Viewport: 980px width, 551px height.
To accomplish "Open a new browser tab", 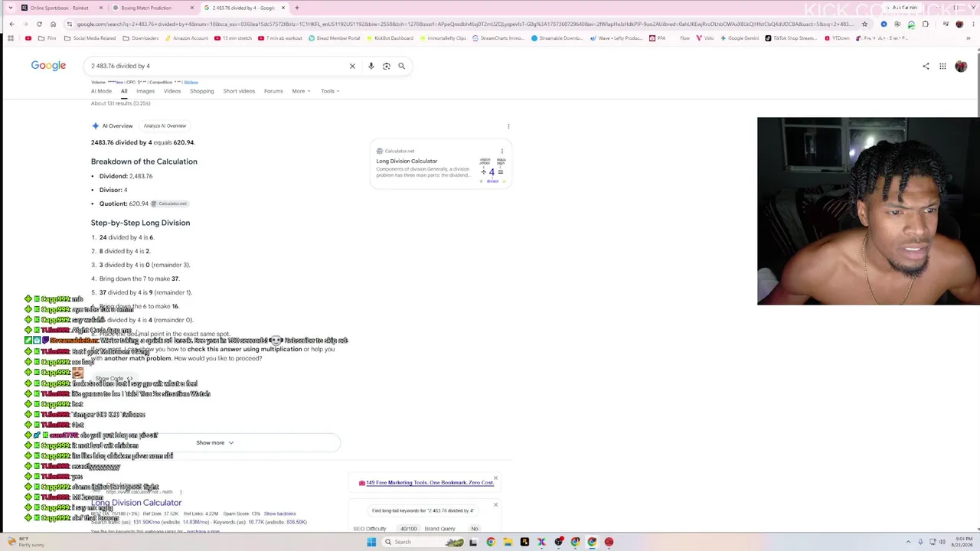I will (296, 8).
